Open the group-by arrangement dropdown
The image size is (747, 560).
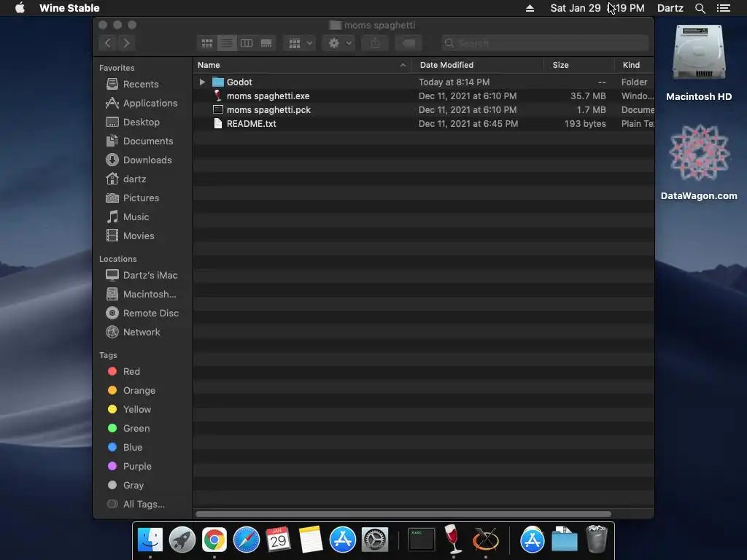(300, 43)
